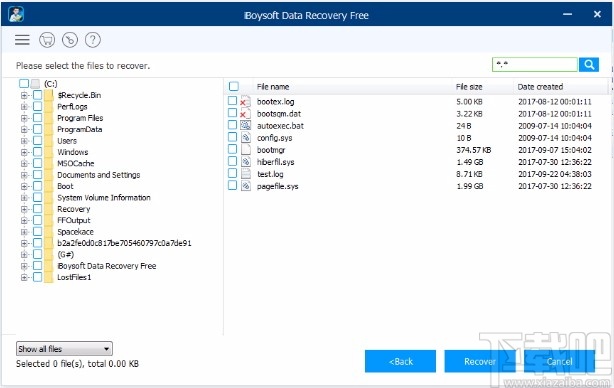Check the select-all files header checkbox
Image resolution: width=614 pixels, height=388 pixels.
point(234,86)
